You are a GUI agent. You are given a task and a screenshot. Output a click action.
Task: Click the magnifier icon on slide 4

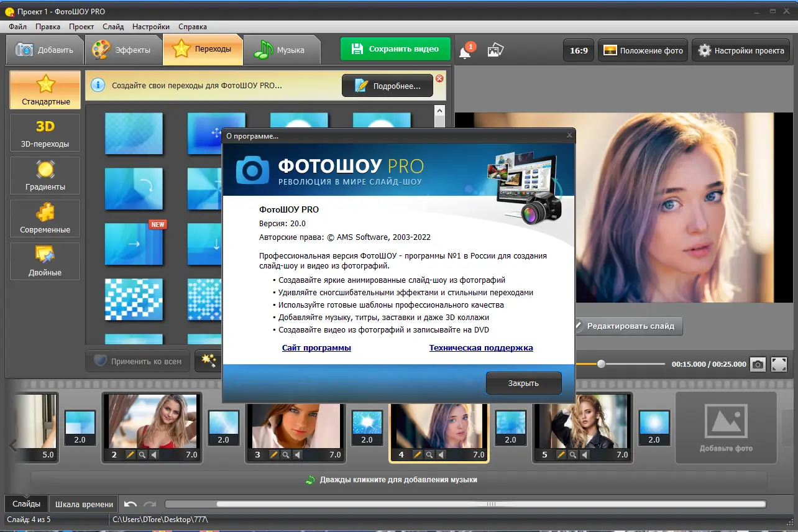(x=429, y=455)
